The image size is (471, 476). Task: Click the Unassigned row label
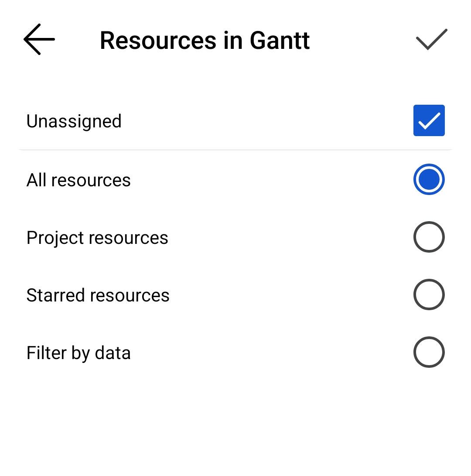[x=74, y=121]
